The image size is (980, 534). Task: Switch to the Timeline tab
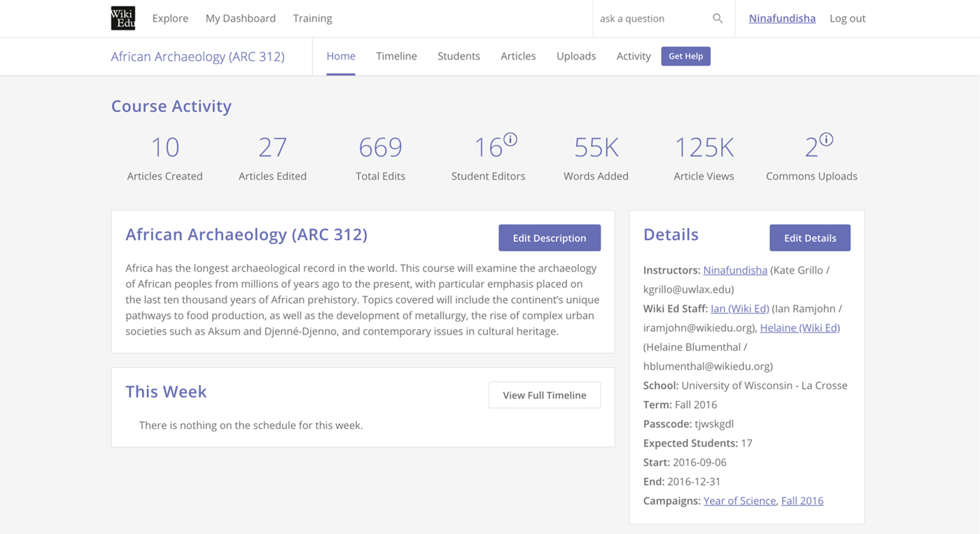coord(396,56)
